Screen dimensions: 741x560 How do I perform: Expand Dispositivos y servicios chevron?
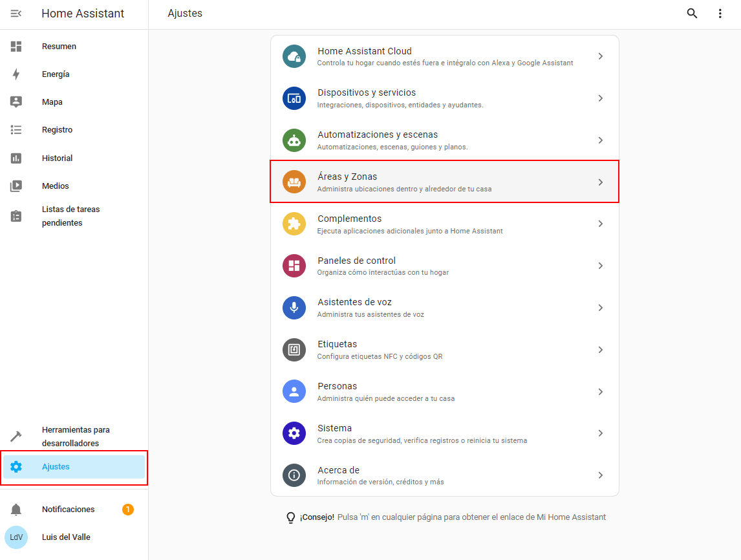(600, 98)
